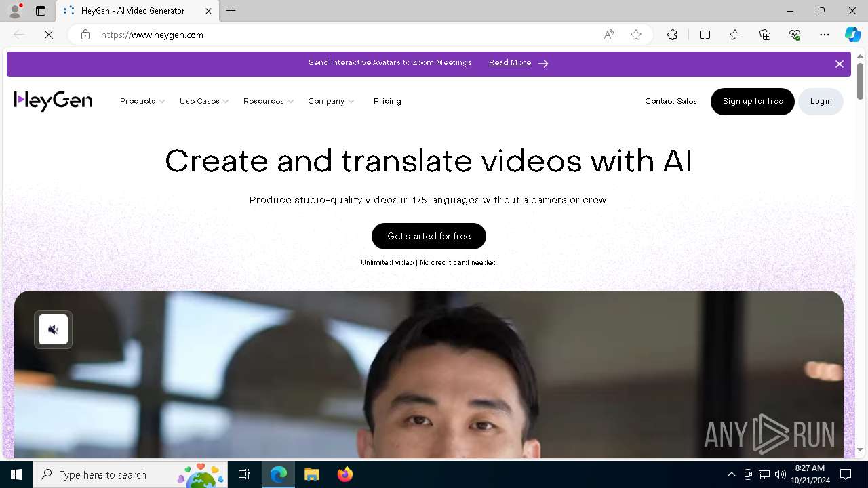Open Settings and more menu
The height and width of the screenshot is (488, 868).
(825, 35)
